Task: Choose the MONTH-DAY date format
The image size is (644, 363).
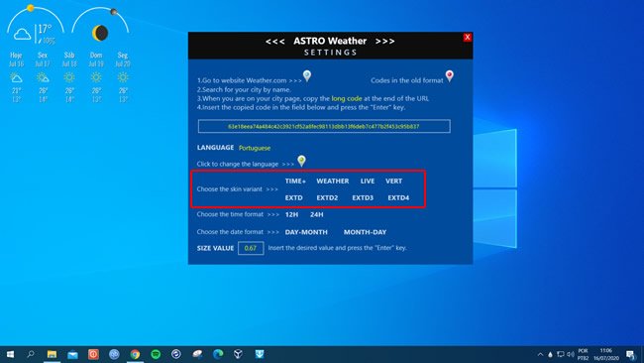Action: (x=366, y=232)
